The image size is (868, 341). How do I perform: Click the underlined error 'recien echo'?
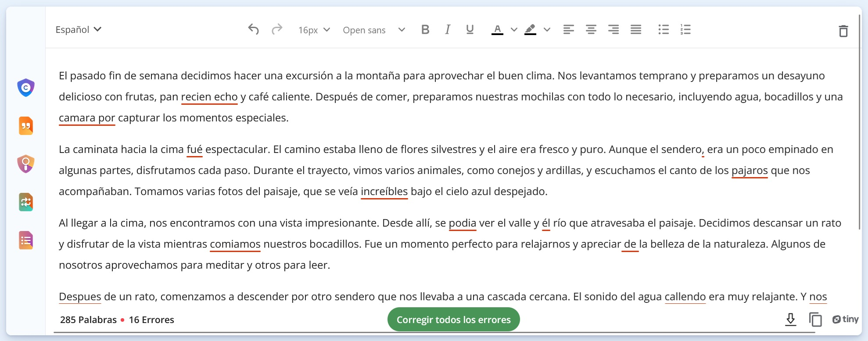click(209, 97)
